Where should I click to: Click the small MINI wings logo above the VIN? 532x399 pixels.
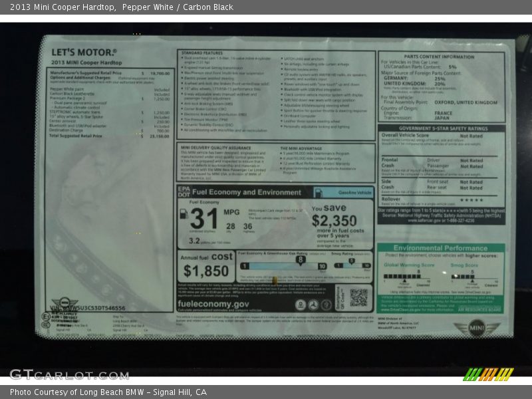(65, 302)
